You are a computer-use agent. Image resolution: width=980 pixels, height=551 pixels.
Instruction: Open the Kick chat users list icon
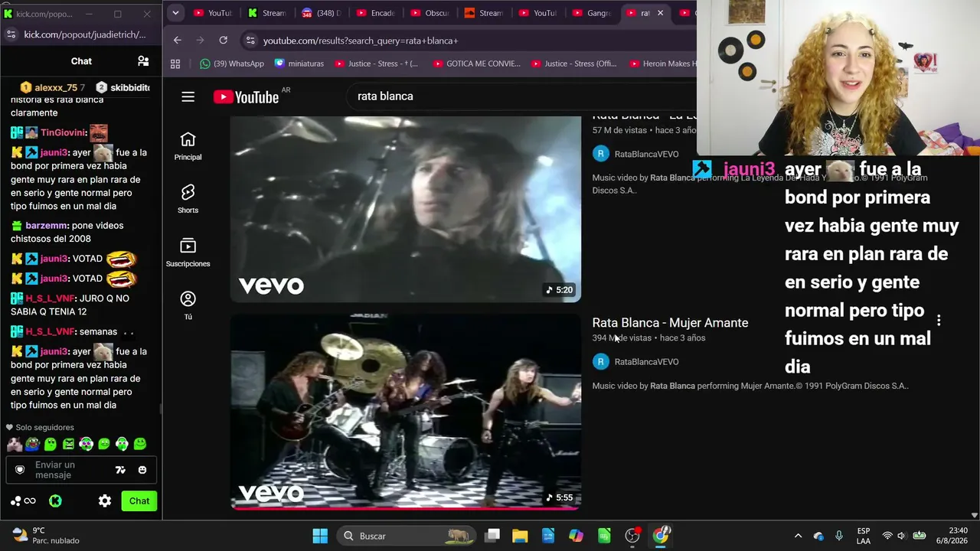143,61
